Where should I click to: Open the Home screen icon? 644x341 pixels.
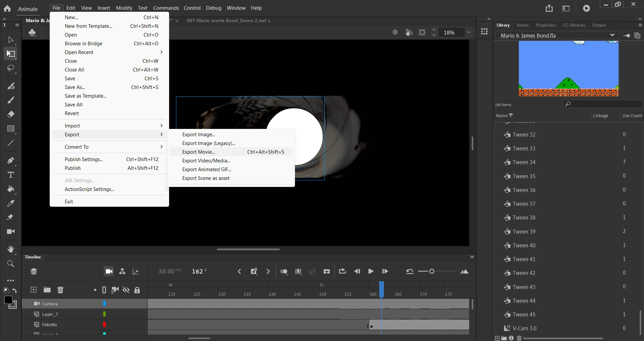point(7,9)
